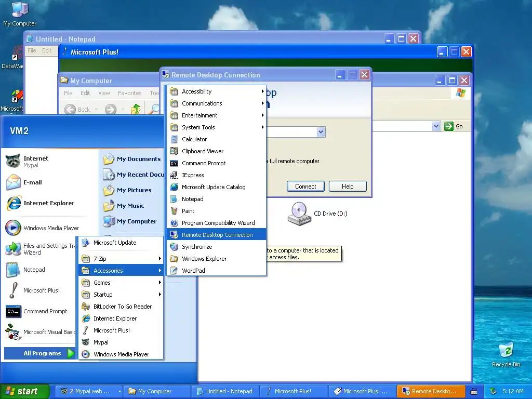532x399 pixels.
Task: Open WordPad from Accessories
Action: (x=217, y=270)
